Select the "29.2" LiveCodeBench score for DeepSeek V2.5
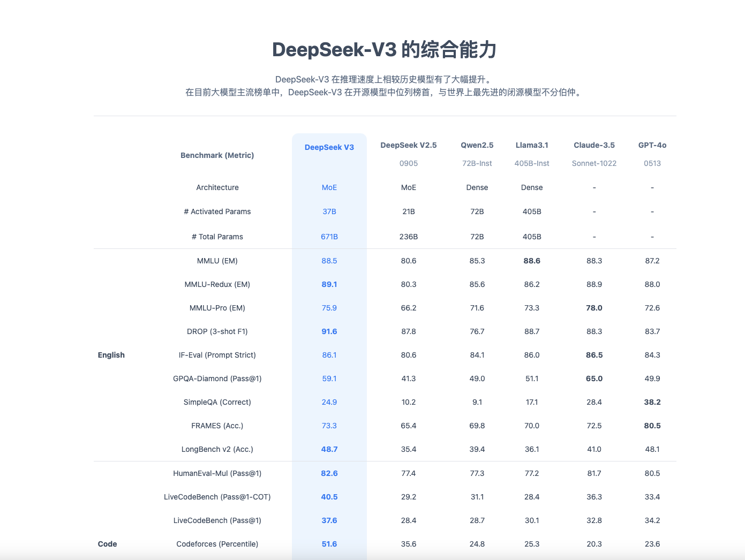The width and height of the screenshot is (745, 560). (409, 497)
